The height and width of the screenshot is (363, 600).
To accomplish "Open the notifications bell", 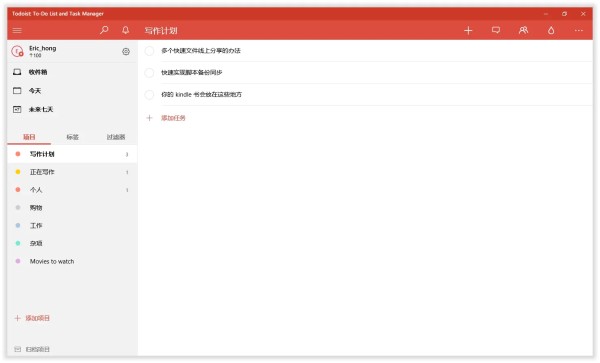I will pos(126,30).
